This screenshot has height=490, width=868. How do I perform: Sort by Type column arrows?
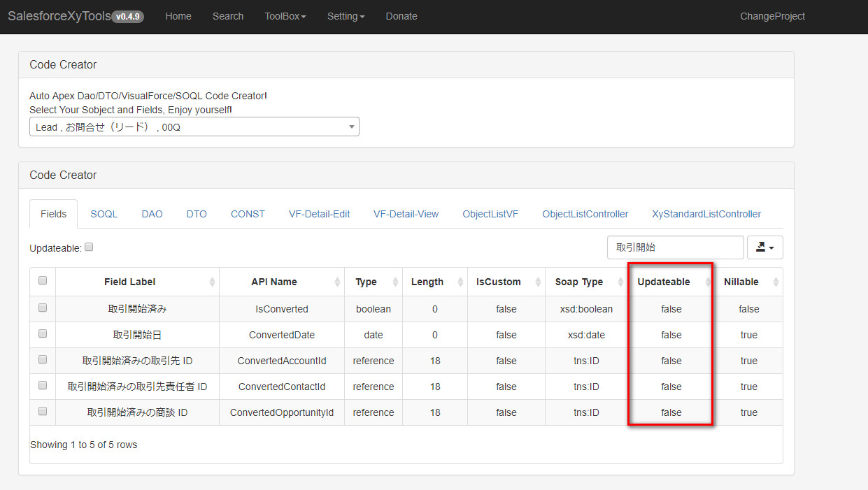[x=395, y=282]
